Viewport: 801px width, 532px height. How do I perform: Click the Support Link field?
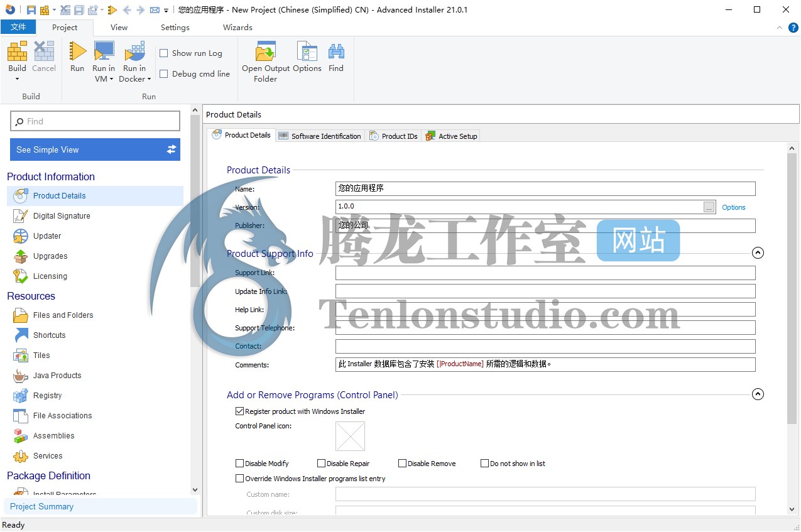(545, 273)
